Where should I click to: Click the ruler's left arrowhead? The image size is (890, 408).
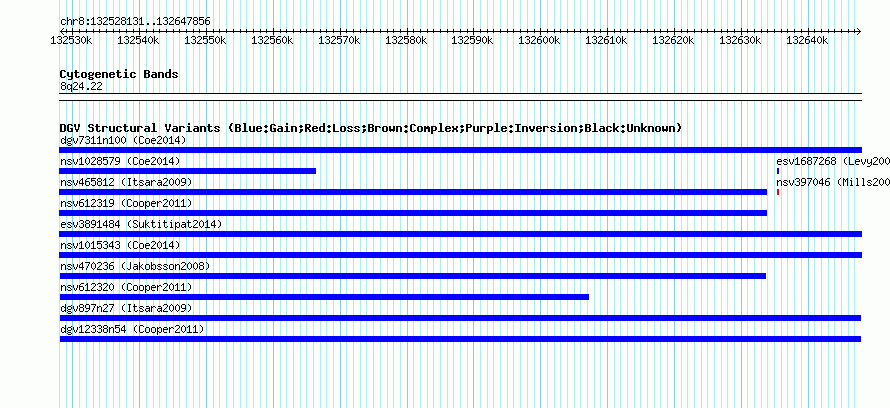[x=62, y=31]
